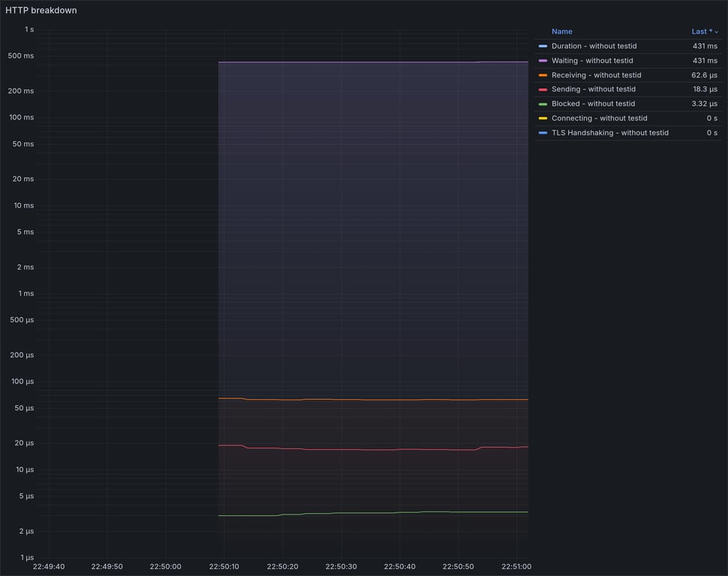Image resolution: width=728 pixels, height=576 pixels.
Task: Click the 22:50:10 time axis label
Action: [224, 566]
